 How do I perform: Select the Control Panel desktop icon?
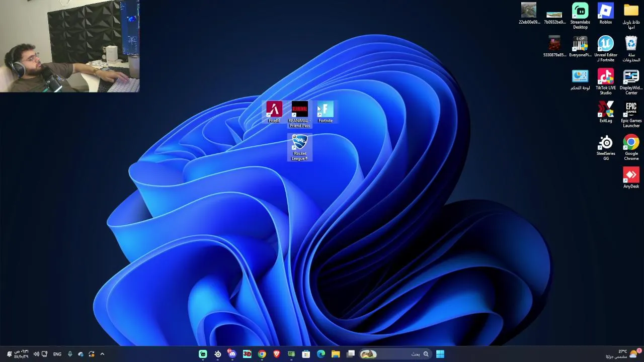click(x=580, y=79)
